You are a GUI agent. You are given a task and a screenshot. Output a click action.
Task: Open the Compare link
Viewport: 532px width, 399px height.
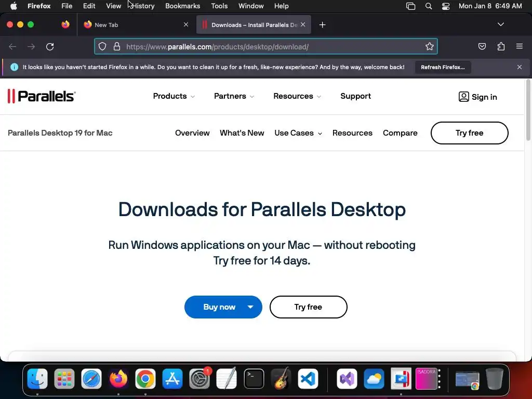pyautogui.click(x=400, y=133)
